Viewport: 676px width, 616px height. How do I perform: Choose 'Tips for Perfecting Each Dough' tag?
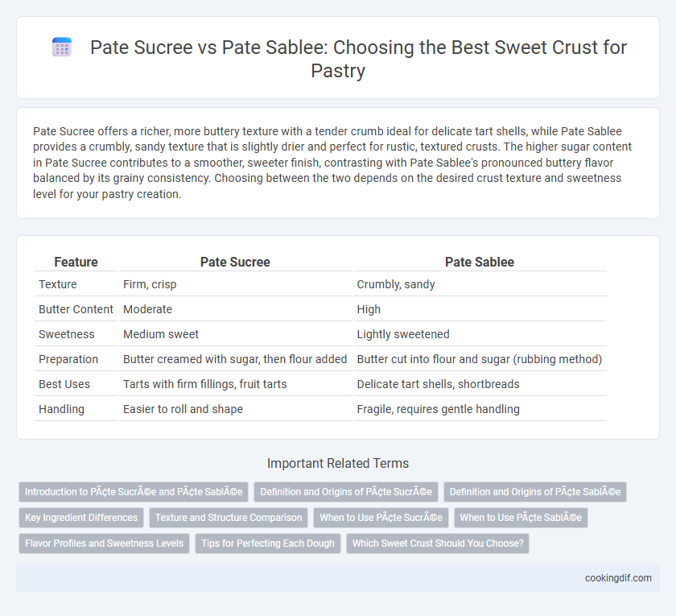tap(268, 544)
